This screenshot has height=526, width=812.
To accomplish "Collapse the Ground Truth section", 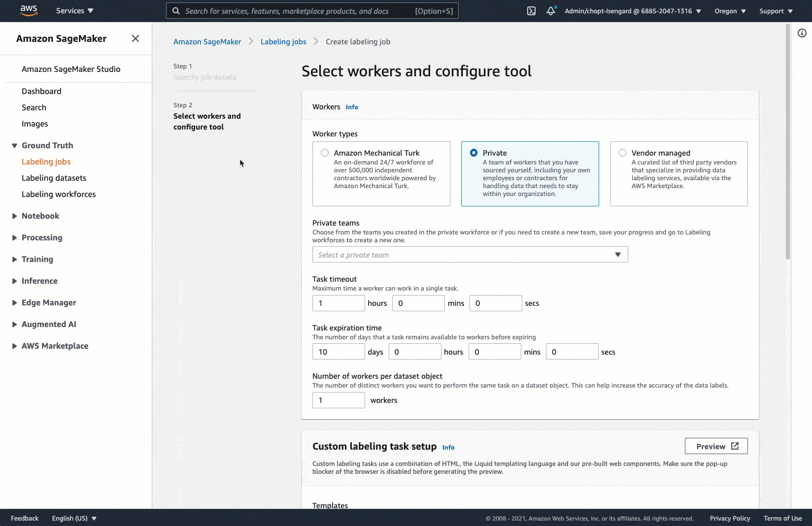I will point(14,146).
